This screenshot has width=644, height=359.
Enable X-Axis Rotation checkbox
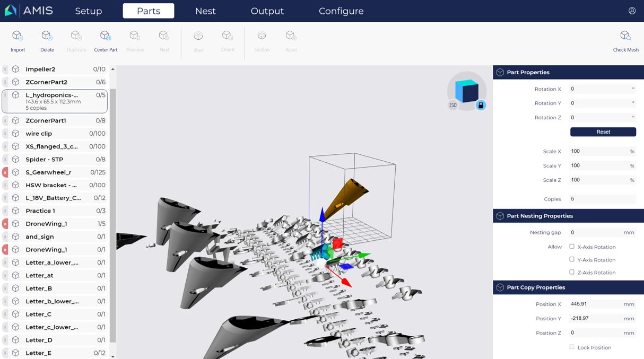point(572,247)
